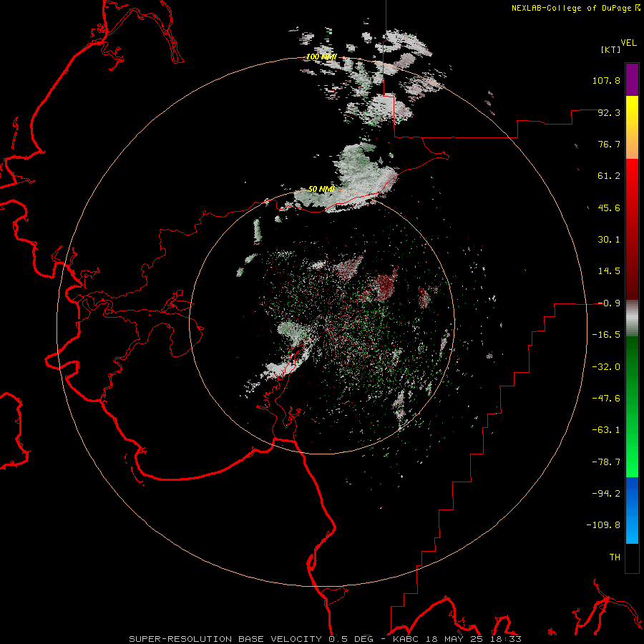The width and height of the screenshot is (644, 644).
Task: Click the -109.8 scale label
Action: (603, 525)
